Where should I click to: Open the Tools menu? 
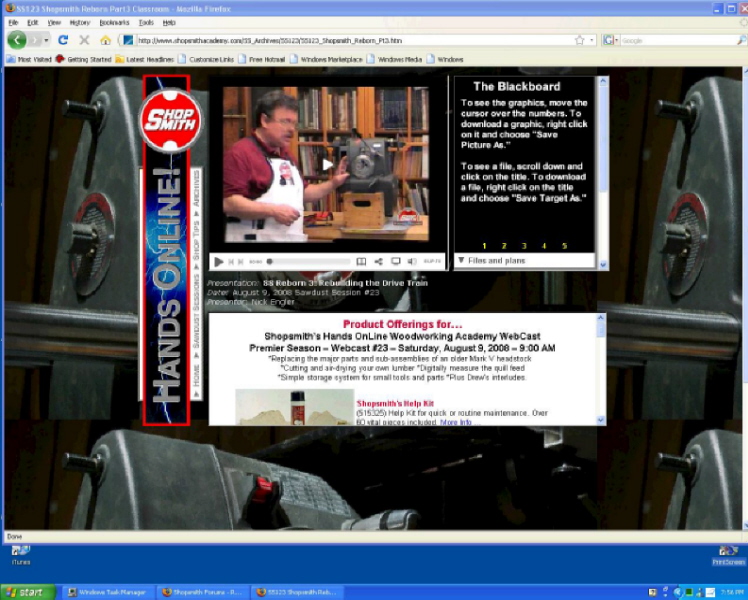(146, 22)
